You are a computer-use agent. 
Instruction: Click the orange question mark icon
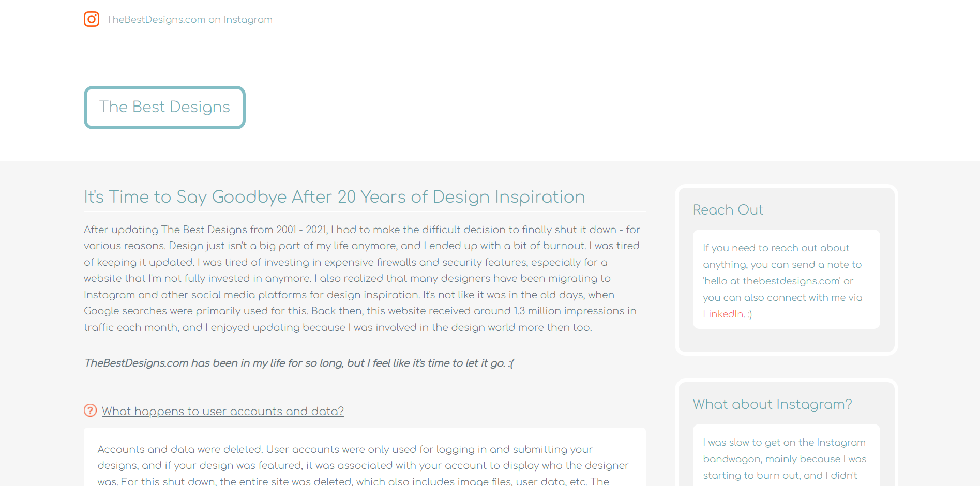coord(90,411)
